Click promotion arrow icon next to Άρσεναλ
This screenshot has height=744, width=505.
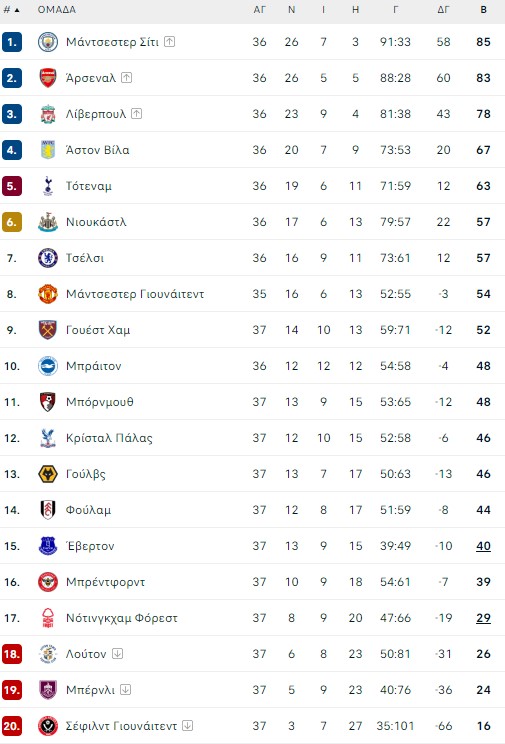(x=126, y=77)
